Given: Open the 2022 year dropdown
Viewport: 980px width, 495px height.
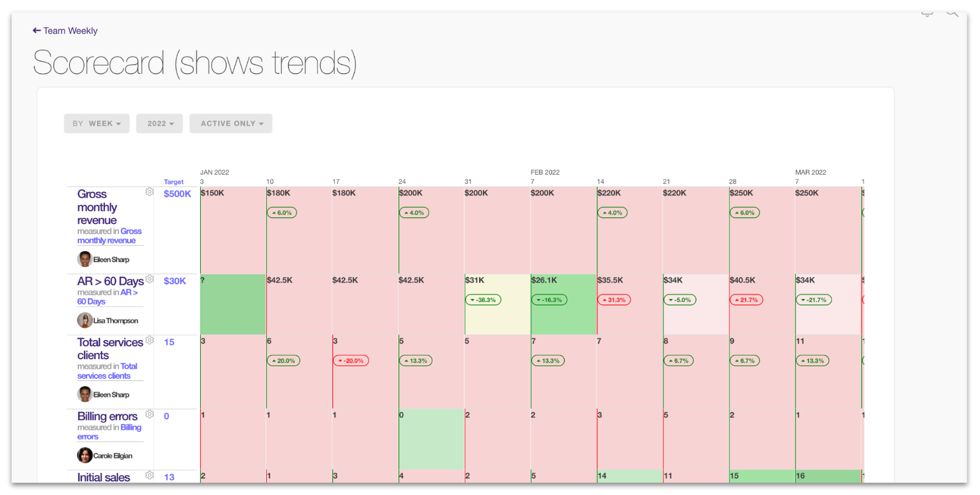Looking at the screenshot, I should [x=160, y=124].
